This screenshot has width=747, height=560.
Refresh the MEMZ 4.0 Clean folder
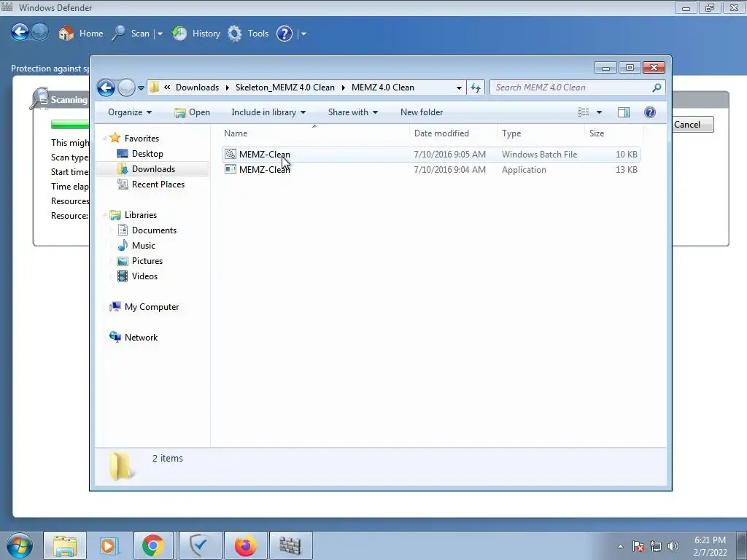(476, 87)
